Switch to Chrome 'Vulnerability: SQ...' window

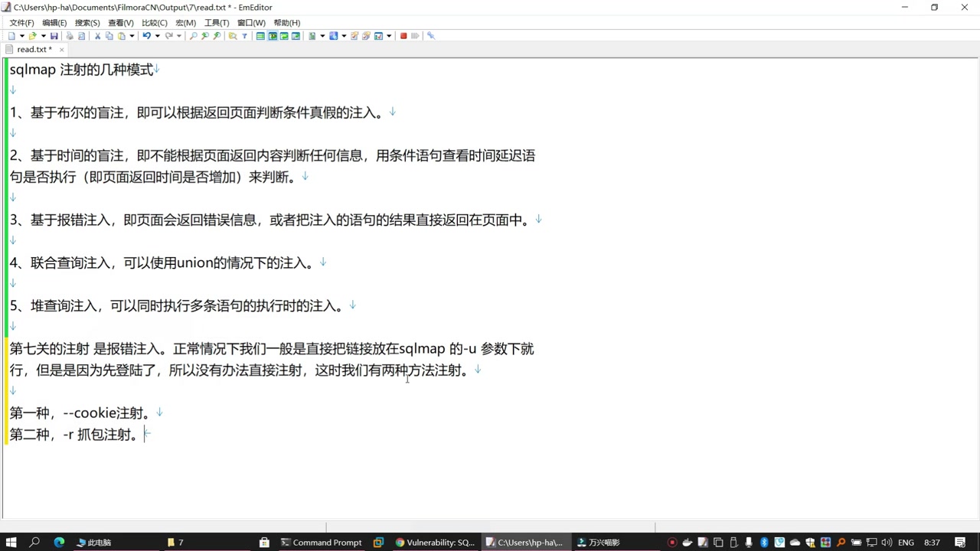pyautogui.click(x=435, y=542)
